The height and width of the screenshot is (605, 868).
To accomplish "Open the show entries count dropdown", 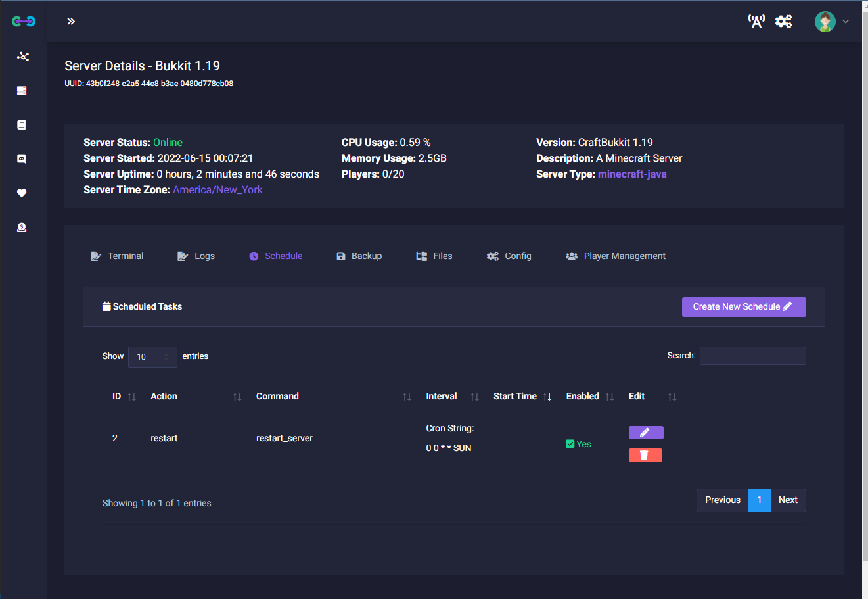I will coord(152,356).
